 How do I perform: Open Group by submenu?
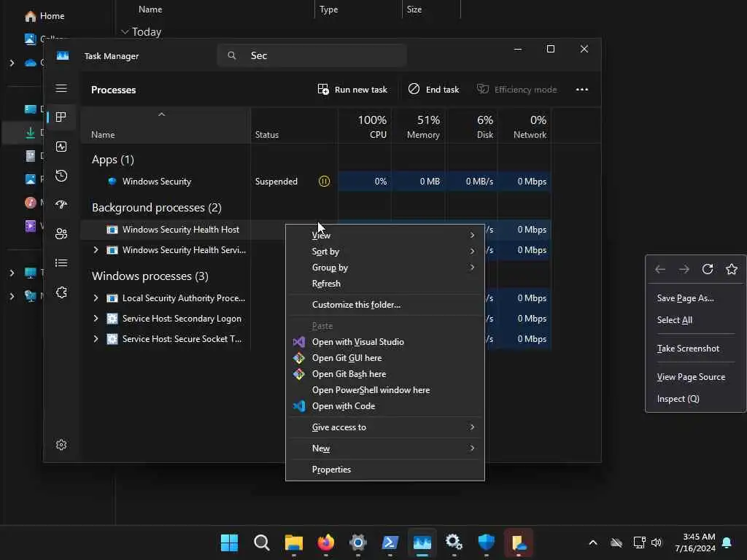pyautogui.click(x=384, y=268)
